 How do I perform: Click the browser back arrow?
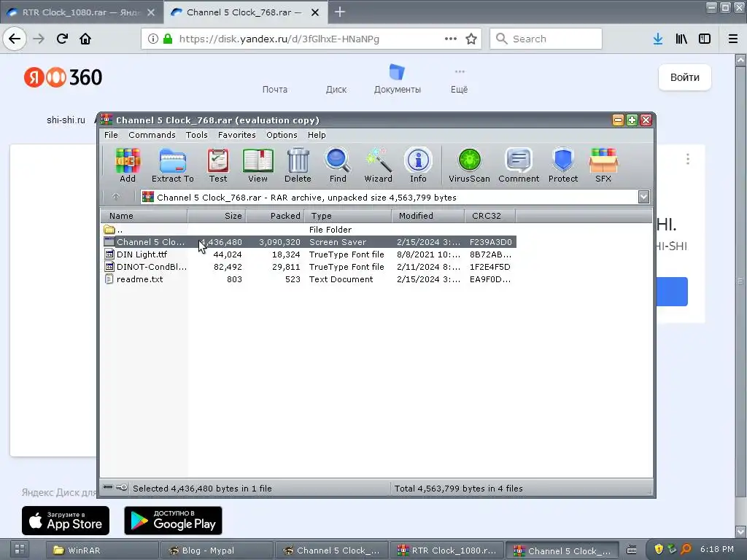point(15,39)
